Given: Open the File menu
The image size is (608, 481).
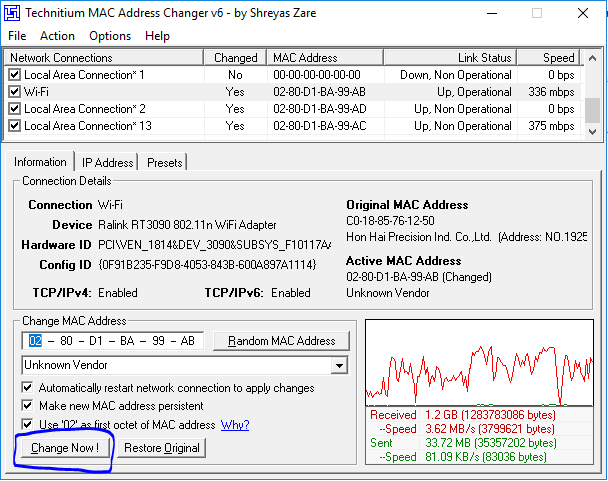Looking at the screenshot, I should (17, 36).
